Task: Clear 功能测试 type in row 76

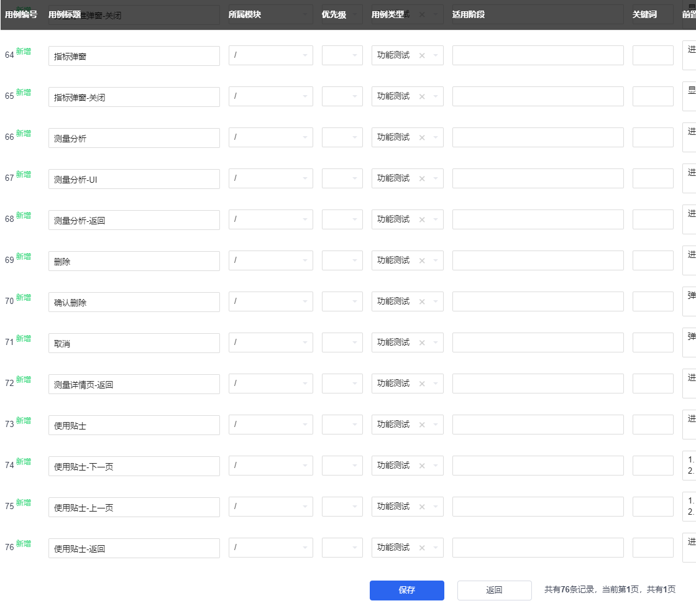Action: point(422,548)
